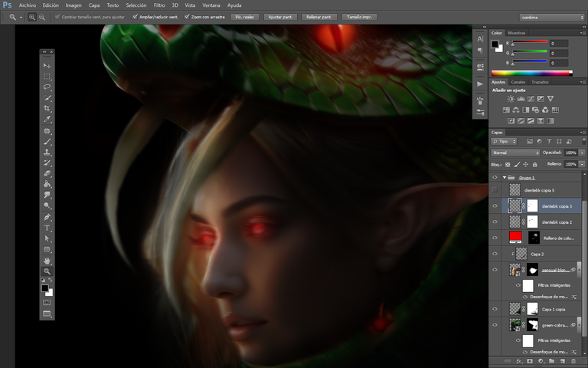Select the Clone Stamp tool
The width and height of the screenshot is (588, 368).
[x=47, y=153]
